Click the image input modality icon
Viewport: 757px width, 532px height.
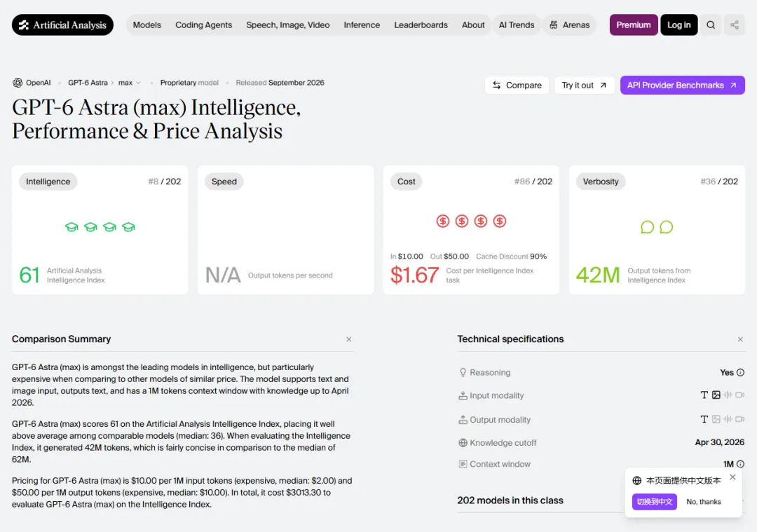(x=716, y=395)
